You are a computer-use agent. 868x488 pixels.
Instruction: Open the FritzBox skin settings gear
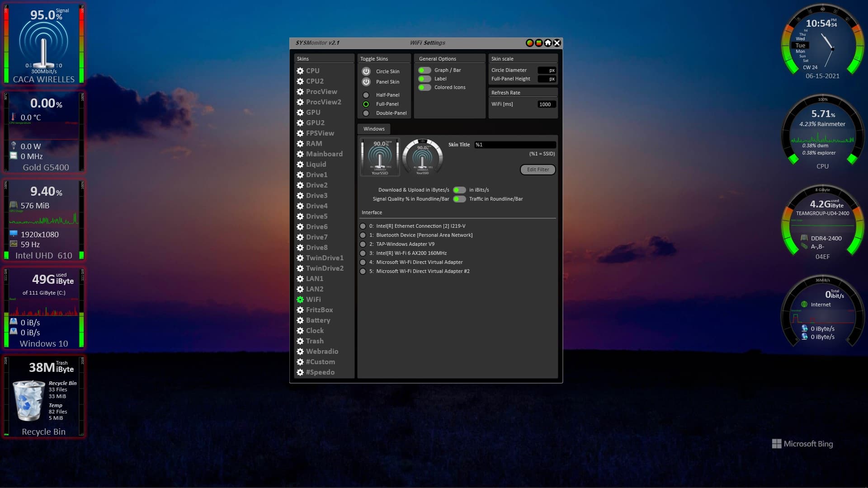click(300, 310)
